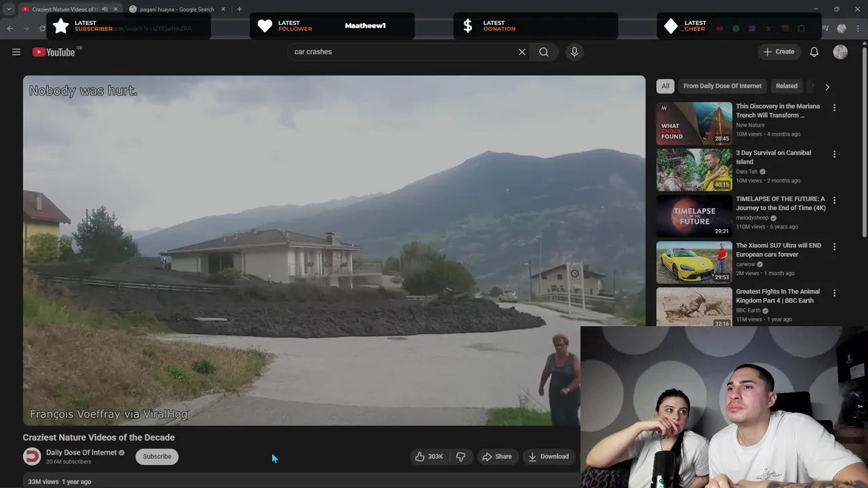Image resolution: width=868 pixels, height=488 pixels.
Task: Mute the YouTube tab via speaker icon
Action: click(x=104, y=9)
